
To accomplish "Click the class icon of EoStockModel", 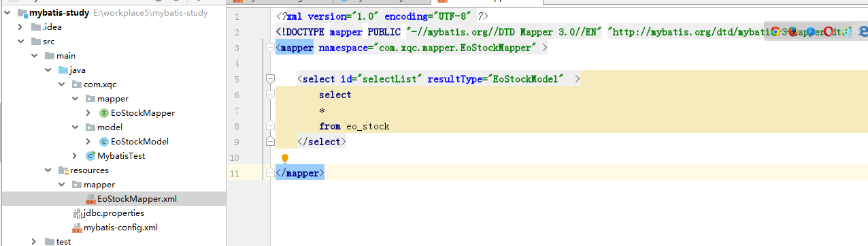I will point(104,142).
